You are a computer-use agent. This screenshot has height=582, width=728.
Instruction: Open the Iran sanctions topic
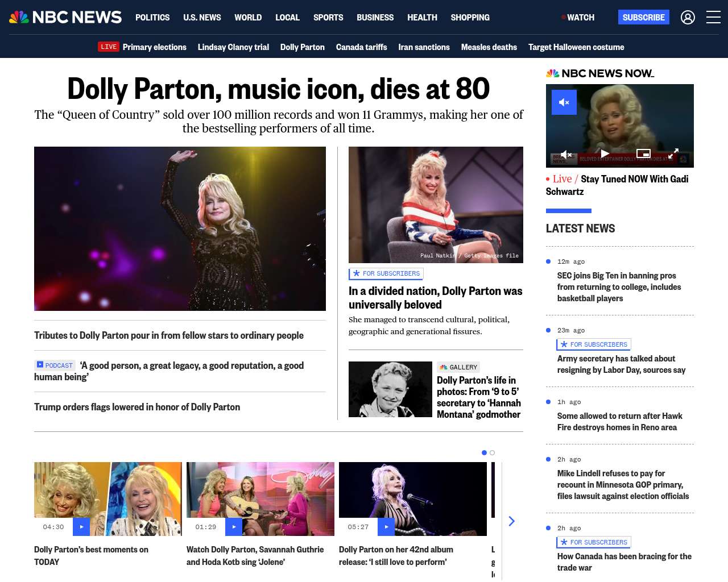click(x=424, y=47)
